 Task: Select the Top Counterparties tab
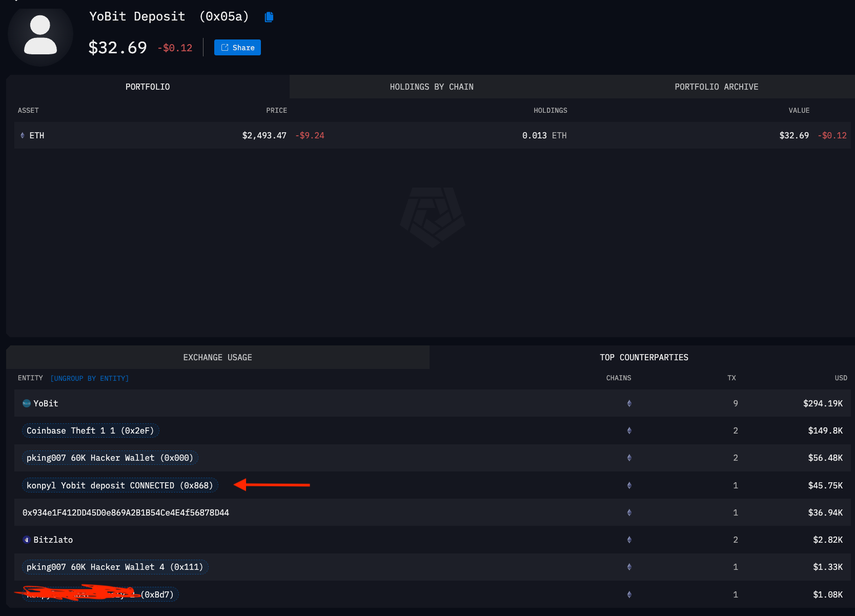(x=644, y=357)
